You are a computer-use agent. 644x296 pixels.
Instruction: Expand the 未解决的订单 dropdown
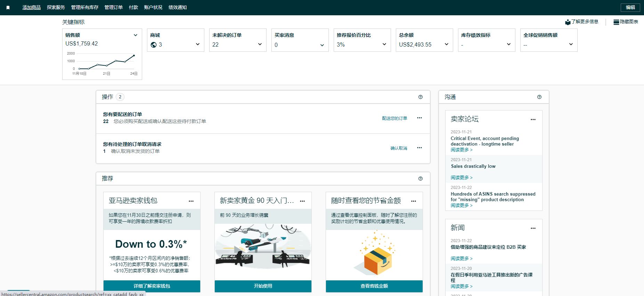260,44
